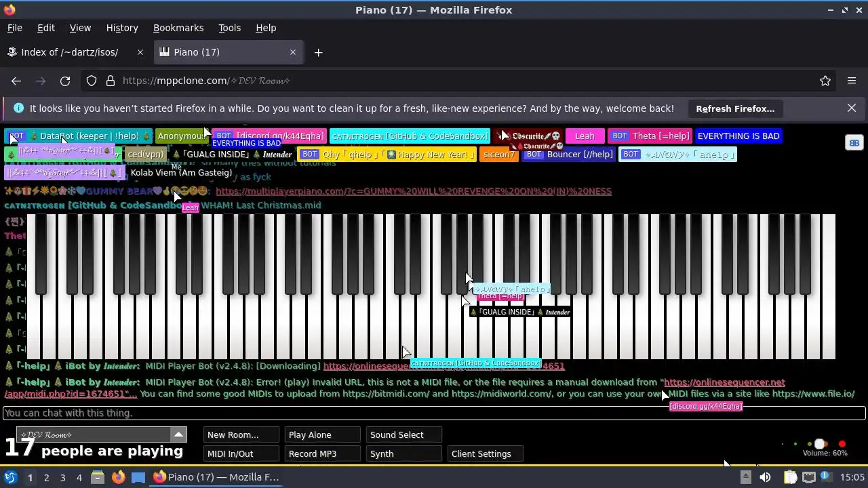Open the Help menu
Screen dimensions: 868x488
(266, 28)
